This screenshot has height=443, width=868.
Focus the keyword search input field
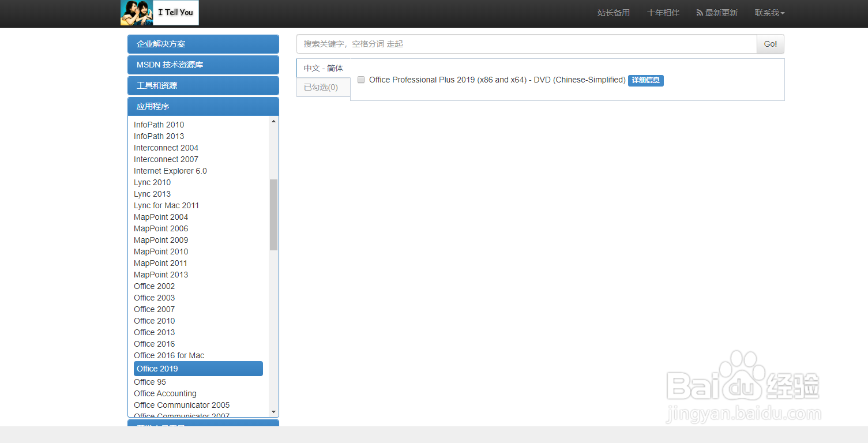(527, 44)
